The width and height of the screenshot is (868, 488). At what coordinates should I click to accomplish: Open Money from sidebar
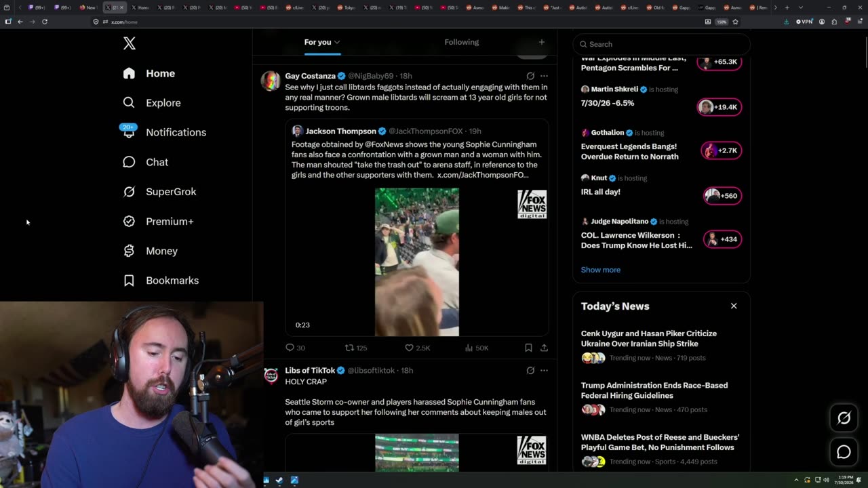[x=151, y=251]
